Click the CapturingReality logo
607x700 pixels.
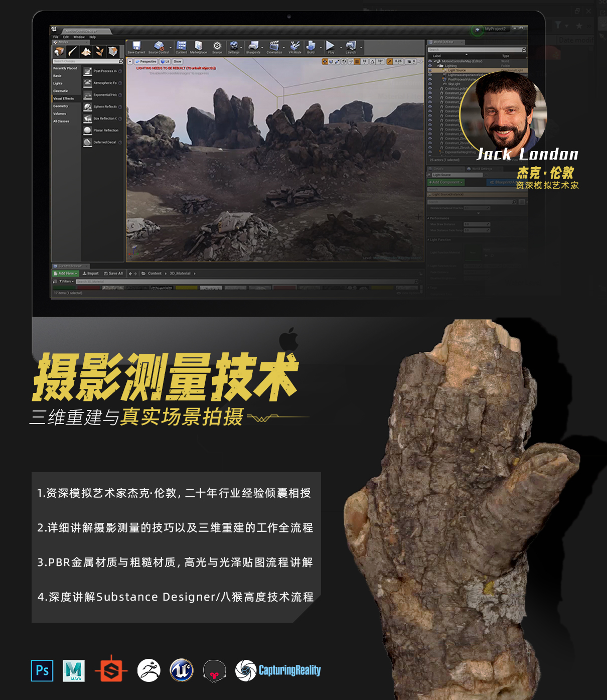(x=278, y=670)
